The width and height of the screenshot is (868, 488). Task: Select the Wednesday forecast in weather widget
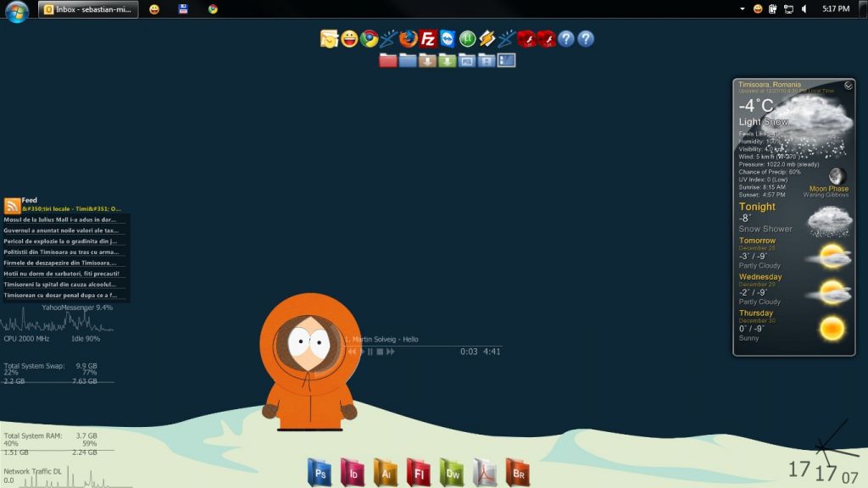pyautogui.click(x=794, y=290)
